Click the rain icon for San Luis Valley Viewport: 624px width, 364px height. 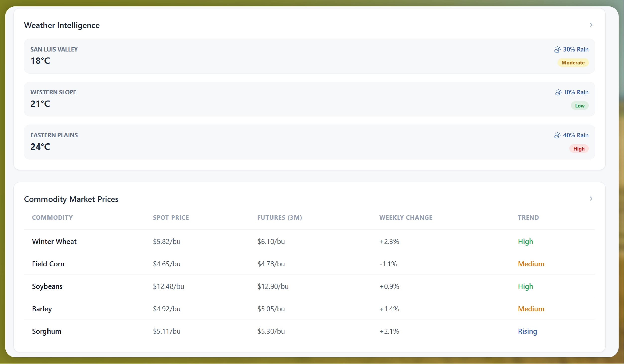click(558, 49)
